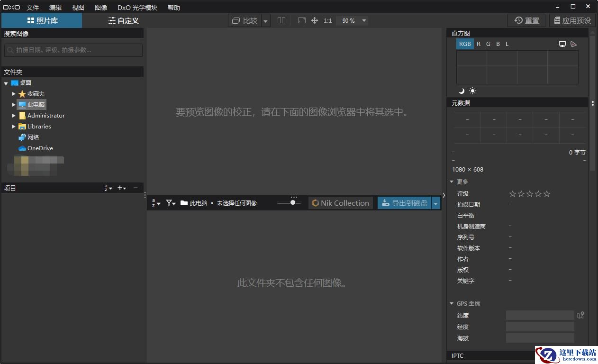Click the 重置 reset button
This screenshot has width=598, height=364.
tap(527, 20)
